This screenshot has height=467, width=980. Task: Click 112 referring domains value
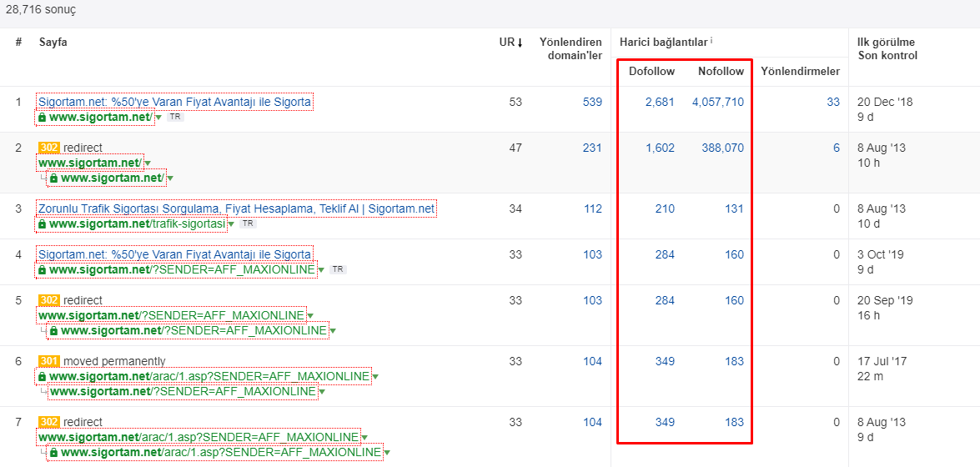point(592,208)
